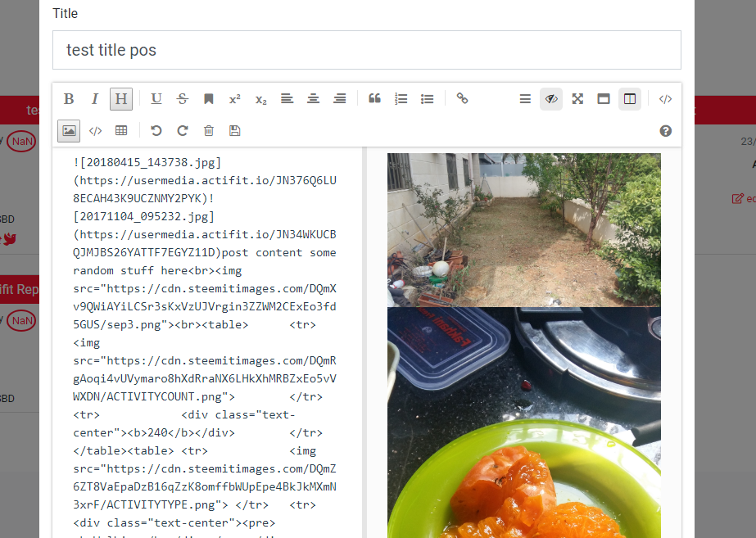756x538 pixels.
Task: Insert a hyperlink
Action: [x=463, y=99]
